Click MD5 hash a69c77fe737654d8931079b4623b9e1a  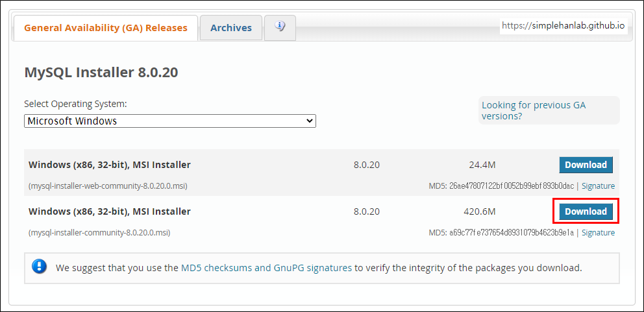[x=512, y=233]
